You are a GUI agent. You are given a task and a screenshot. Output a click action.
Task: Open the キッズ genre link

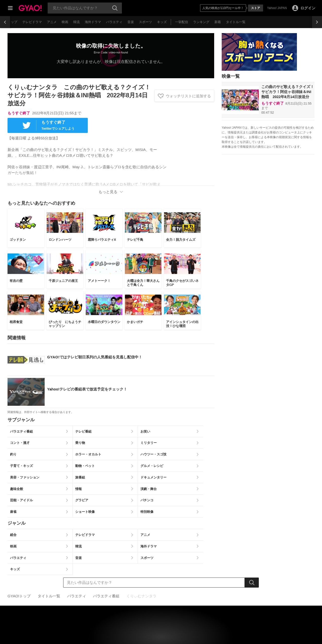(x=40, y=569)
